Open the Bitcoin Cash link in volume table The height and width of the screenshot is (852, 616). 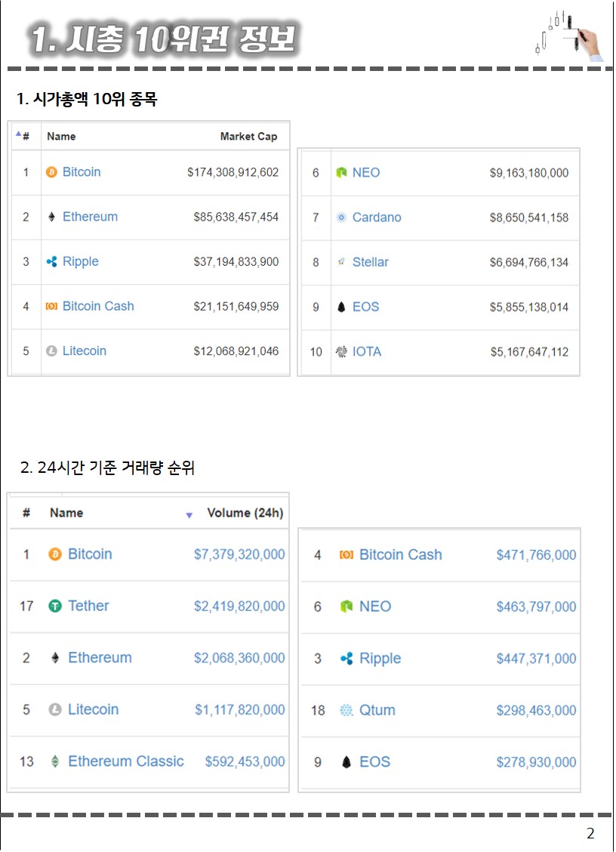click(x=400, y=554)
